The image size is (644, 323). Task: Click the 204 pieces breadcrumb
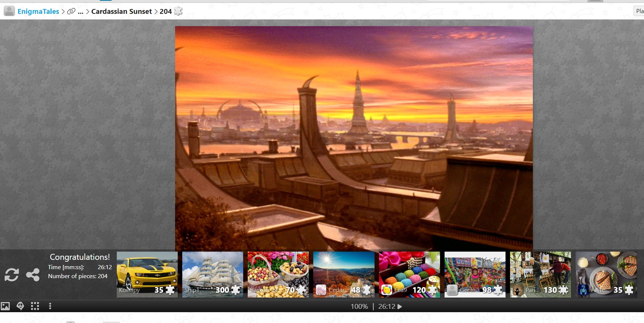[165, 11]
